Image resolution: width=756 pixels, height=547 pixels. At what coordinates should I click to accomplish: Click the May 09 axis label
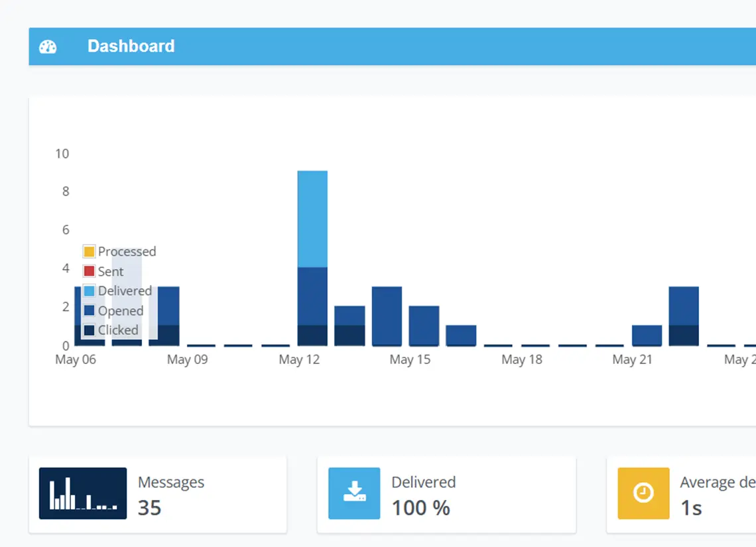pyautogui.click(x=188, y=360)
